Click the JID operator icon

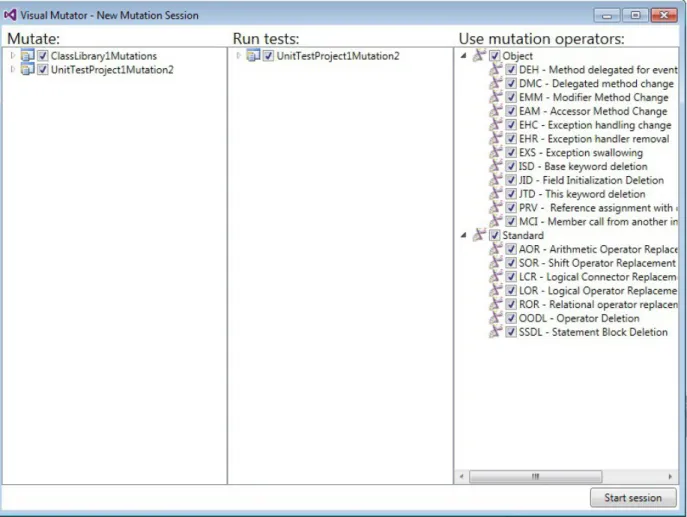click(x=496, y=180)
